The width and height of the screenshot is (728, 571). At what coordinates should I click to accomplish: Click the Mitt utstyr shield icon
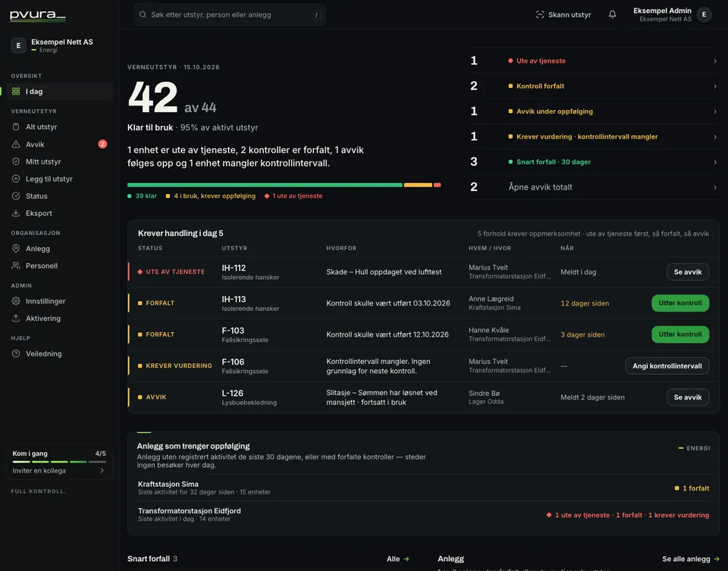click(16, 162)
